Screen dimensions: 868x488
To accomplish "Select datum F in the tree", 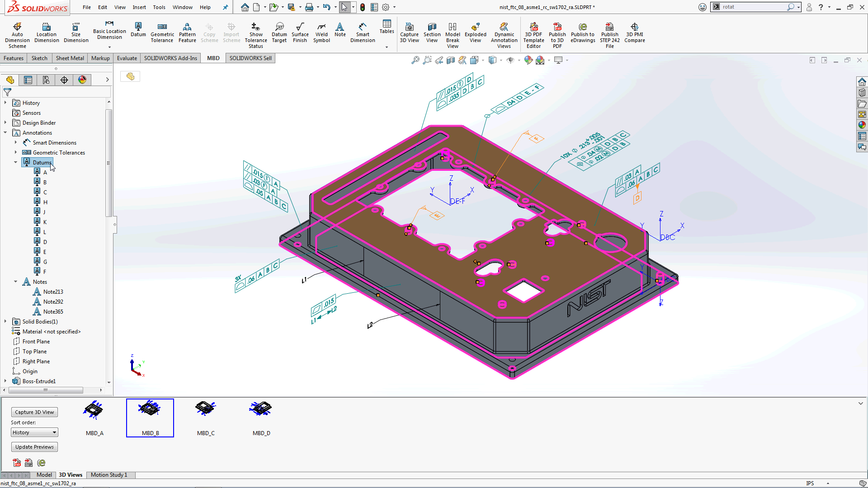I will click(44, 271).
